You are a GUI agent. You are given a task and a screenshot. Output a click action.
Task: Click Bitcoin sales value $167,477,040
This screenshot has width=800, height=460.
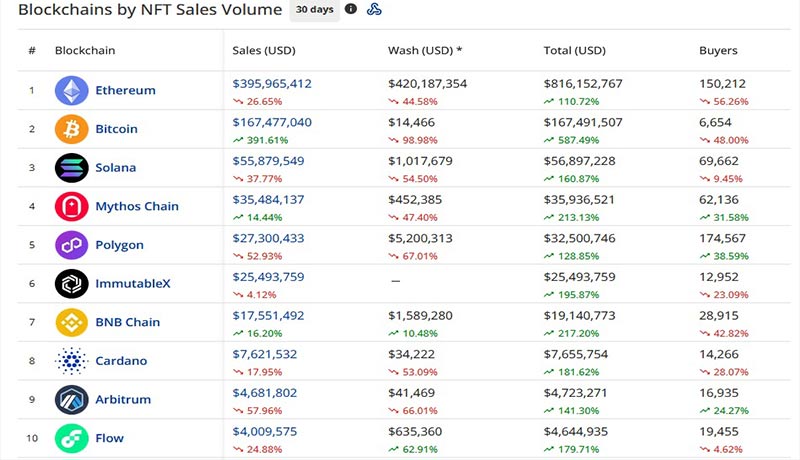tap(272, 122)
